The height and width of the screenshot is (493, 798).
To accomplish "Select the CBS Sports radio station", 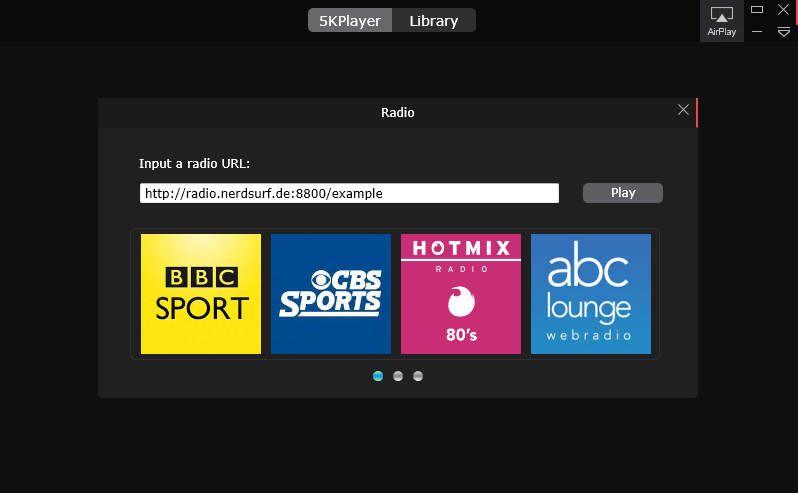I will point(331,294).
